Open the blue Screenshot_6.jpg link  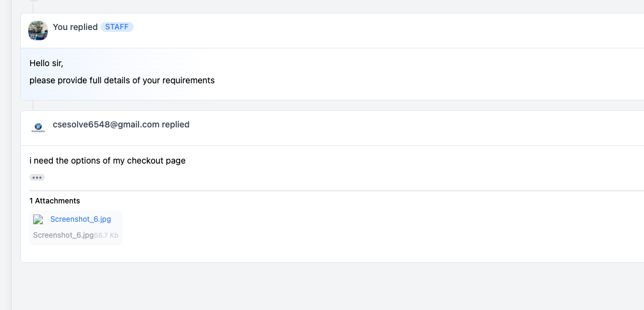pos(80,219)
